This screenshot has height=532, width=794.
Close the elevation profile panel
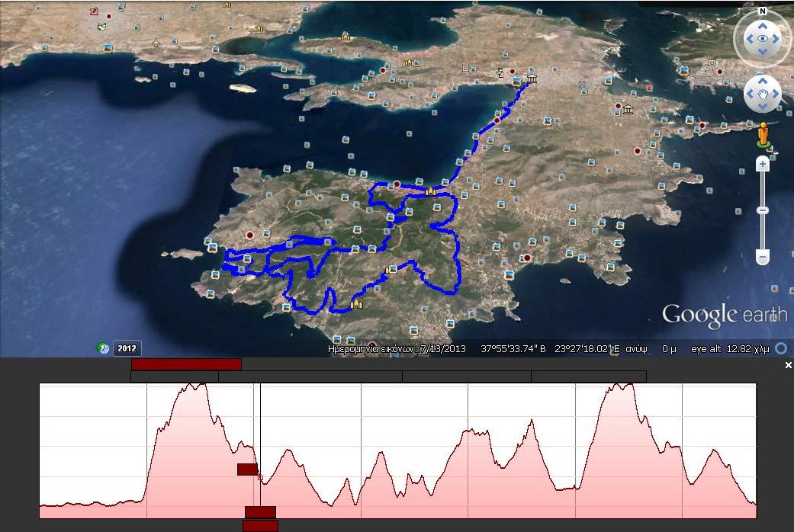(x=789, y=366)
